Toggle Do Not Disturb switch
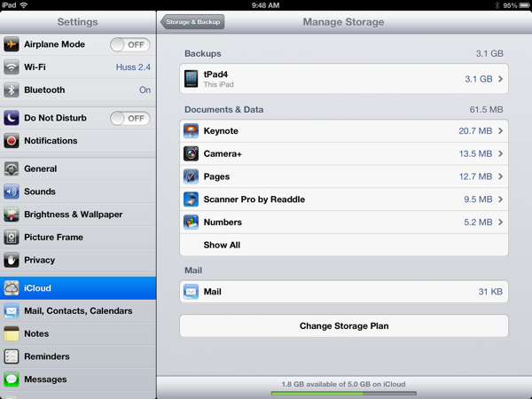The width and height of the screenshot is (532, 399). [x=129, y=118]
